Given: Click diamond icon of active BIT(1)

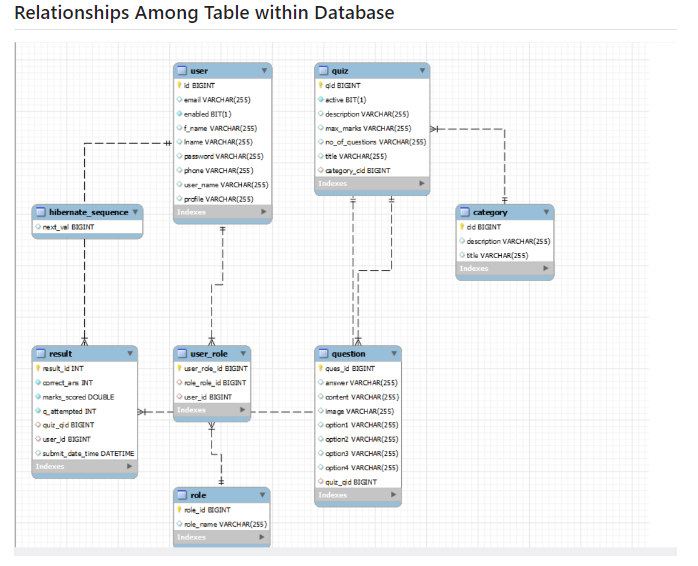Looking at the screenshot, I should (x=321, y=99).
